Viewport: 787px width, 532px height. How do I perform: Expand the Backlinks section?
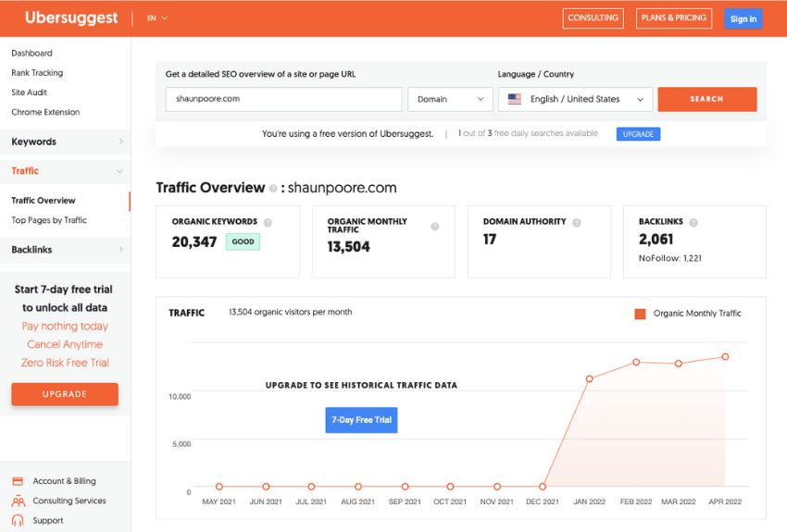coord(65,249)
